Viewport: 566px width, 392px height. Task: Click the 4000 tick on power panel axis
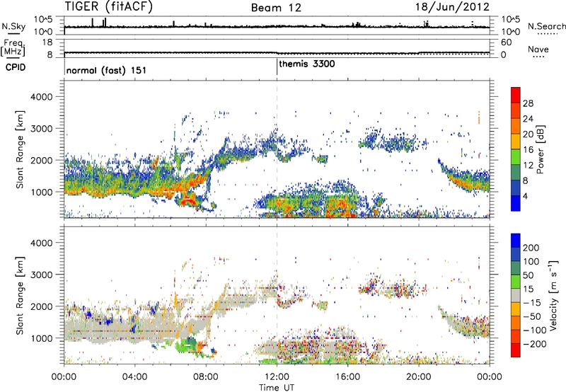pos(42,97)
